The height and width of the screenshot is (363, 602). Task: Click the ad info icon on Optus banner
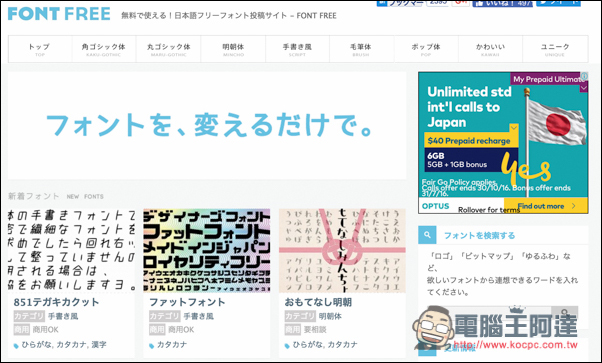(x=584, y=76)
